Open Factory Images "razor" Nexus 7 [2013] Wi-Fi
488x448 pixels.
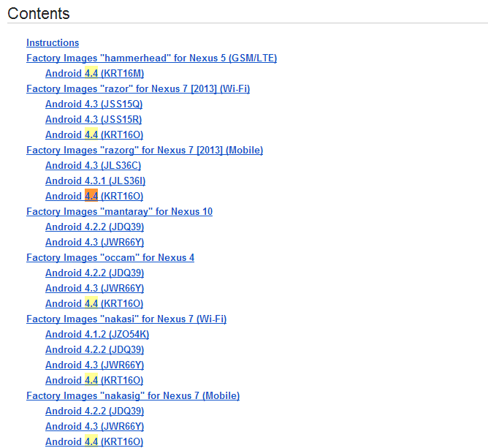[138, 88]
